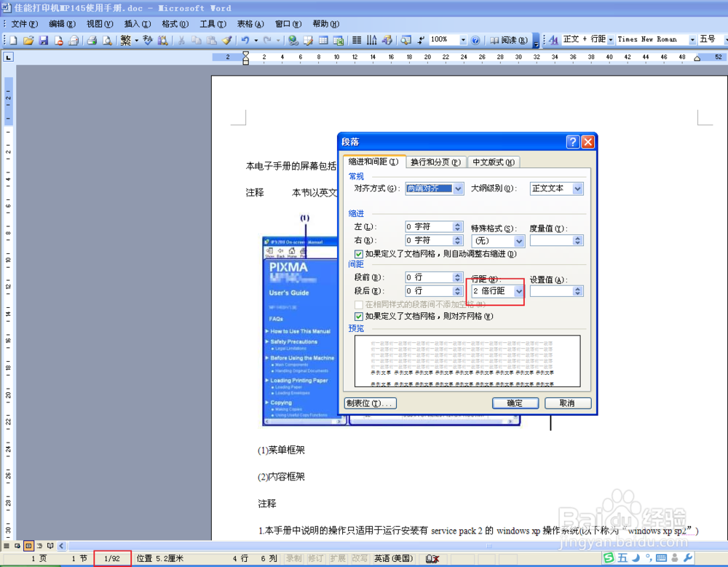Toggle the snap to grid alignment checkbox
This screenshot has height=567, width=728.
click(358, 316)
